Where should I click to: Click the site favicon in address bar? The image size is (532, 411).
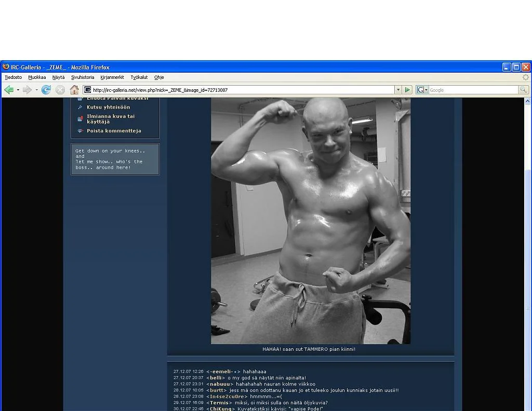pos(88,90)
